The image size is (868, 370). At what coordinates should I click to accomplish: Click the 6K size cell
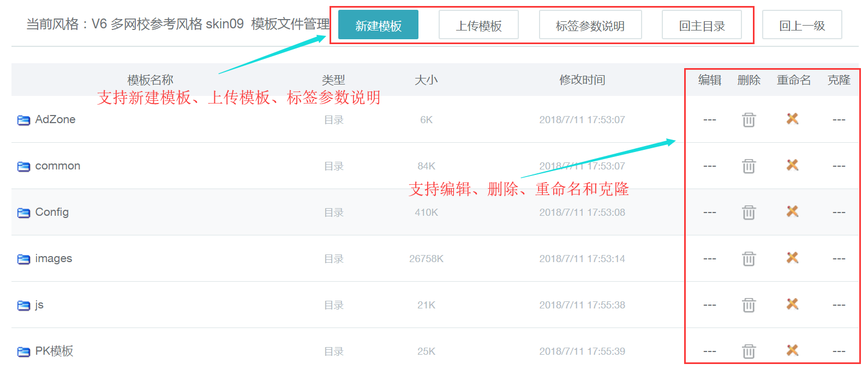[426, 120]
